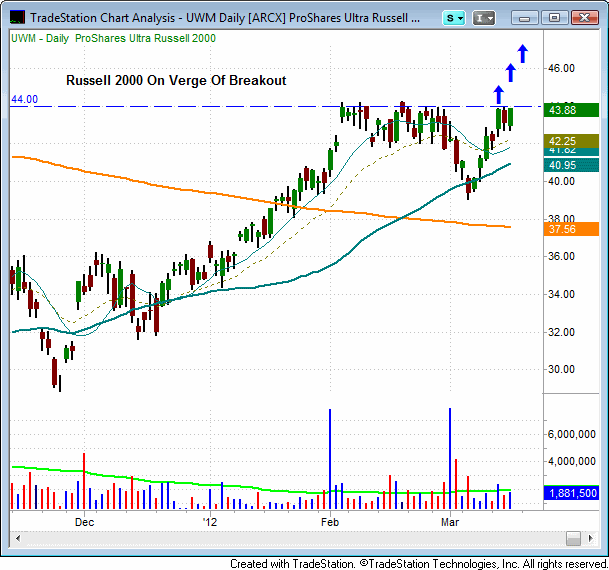
Task: Maximize the chart analysis window
Action: click(x=553, y=17)
